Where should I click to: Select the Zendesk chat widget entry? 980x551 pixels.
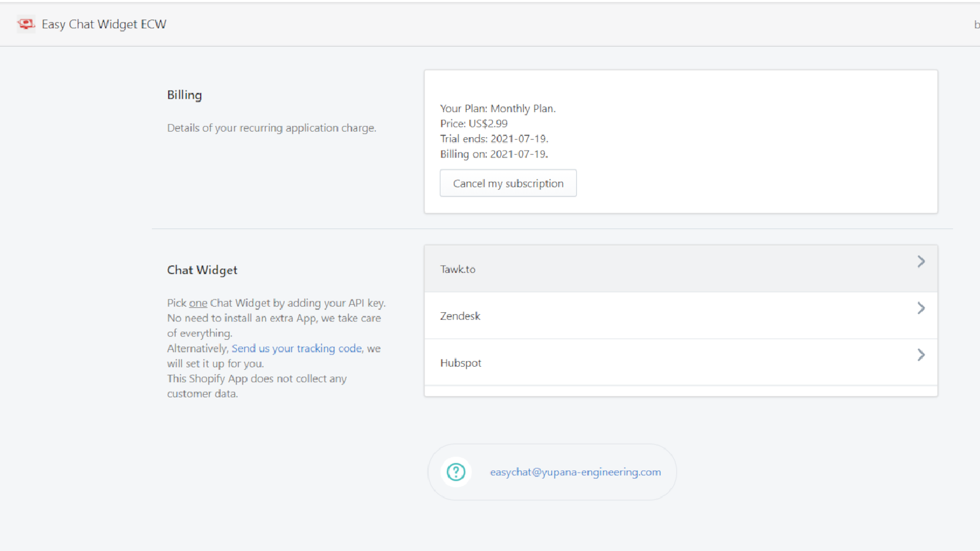pos(460,315)
